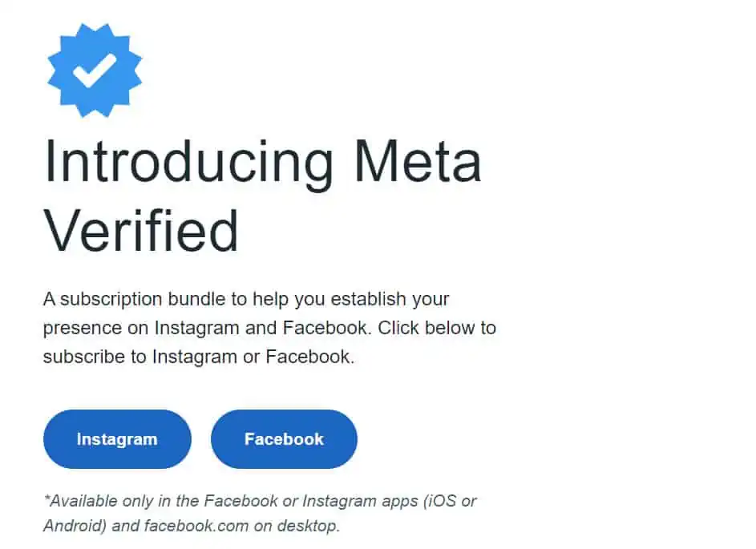Click the word "desktop" in the footnote
The height and width of the screenshot is (549, 756).
[x=311, y=527]
